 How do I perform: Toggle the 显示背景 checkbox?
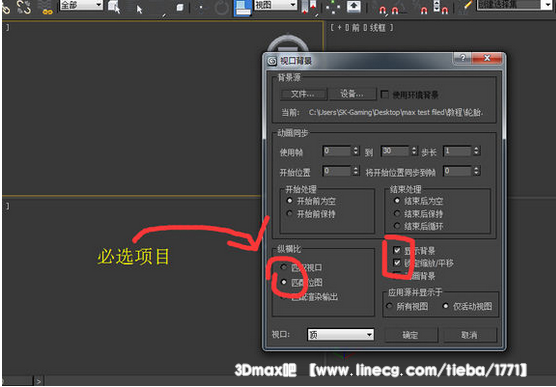point(397,250)
